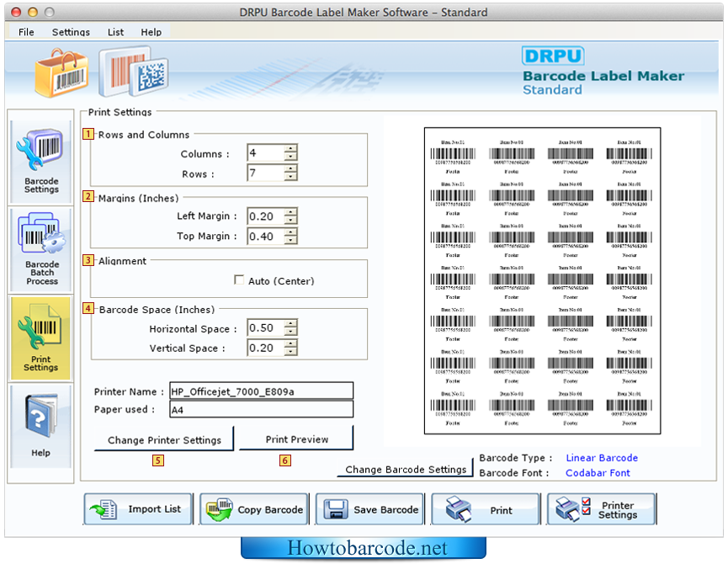Click the DRPU logo in the header
The width and height of the screenshot is (728, 564).
(552, 56)
